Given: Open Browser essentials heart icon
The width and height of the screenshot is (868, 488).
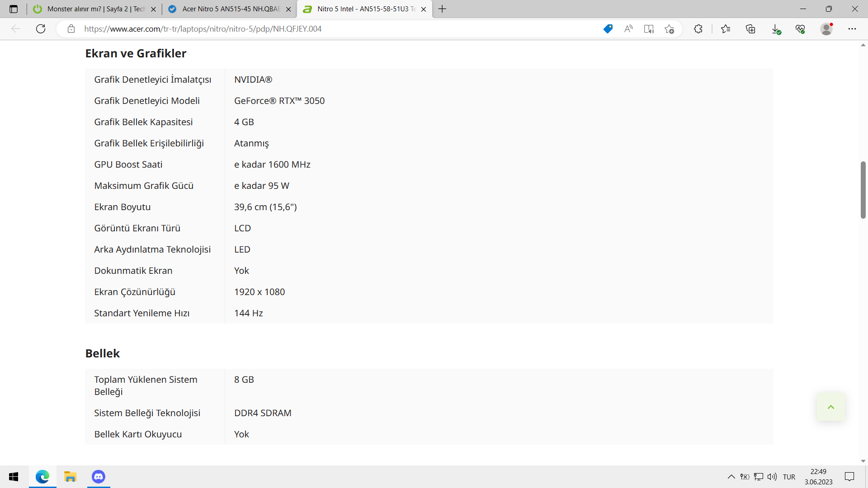Looking at the screenshot, I should pyautogui.click(x=800, y=29).
